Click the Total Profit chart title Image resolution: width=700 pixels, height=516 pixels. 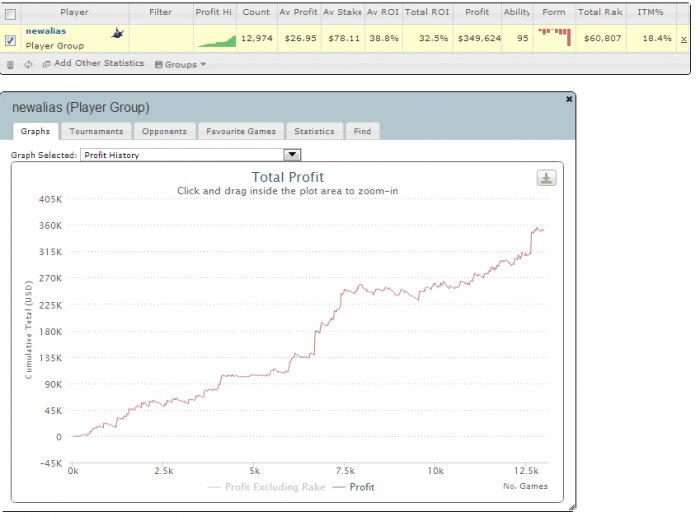coord(288,177)
